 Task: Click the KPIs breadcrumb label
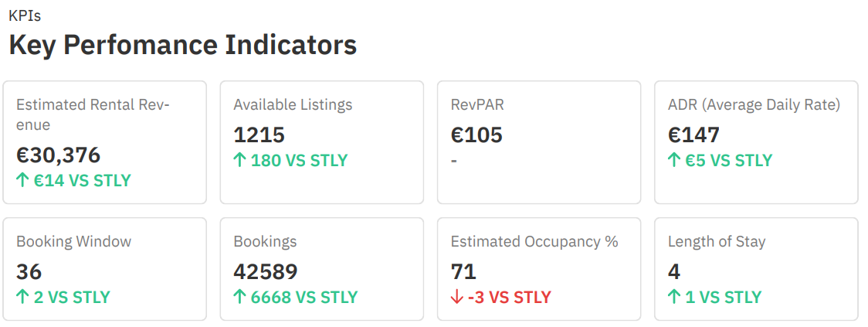(x=25, y=15)
